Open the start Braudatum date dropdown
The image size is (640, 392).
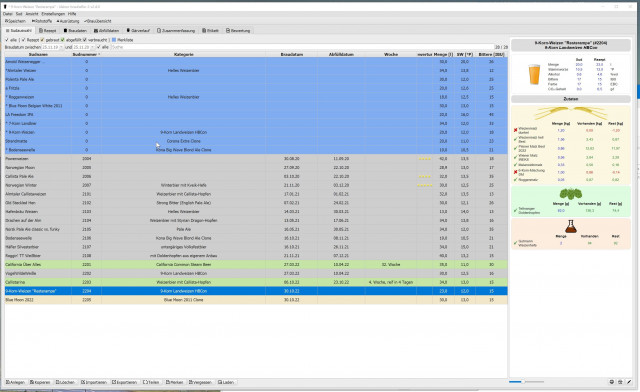pyautogui.click(x=61, y=47)
